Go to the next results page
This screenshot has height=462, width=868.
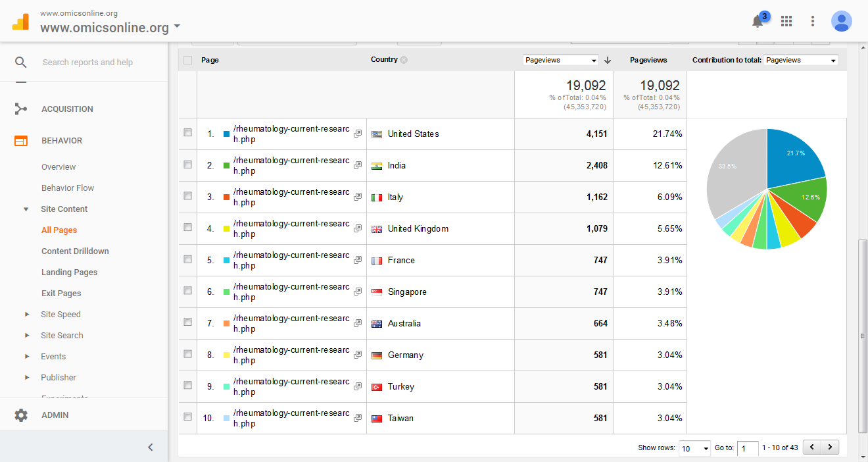[x=831, y=448]
